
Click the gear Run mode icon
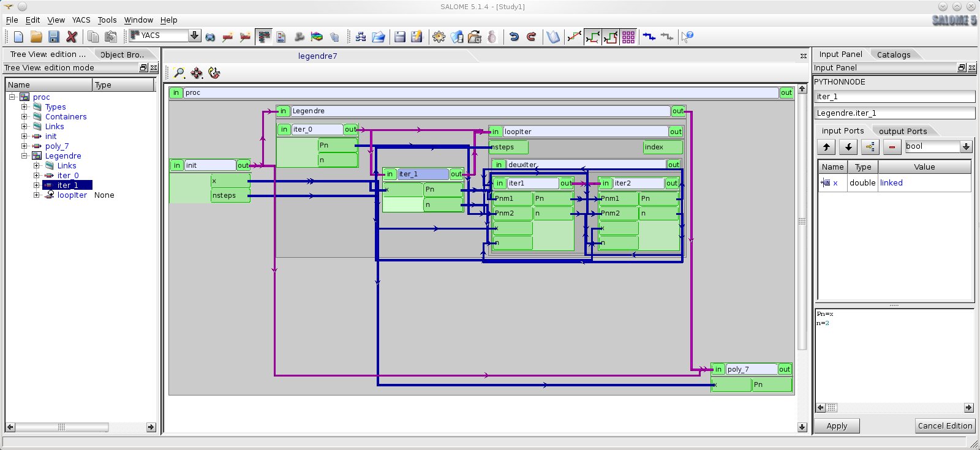(439, 37)
